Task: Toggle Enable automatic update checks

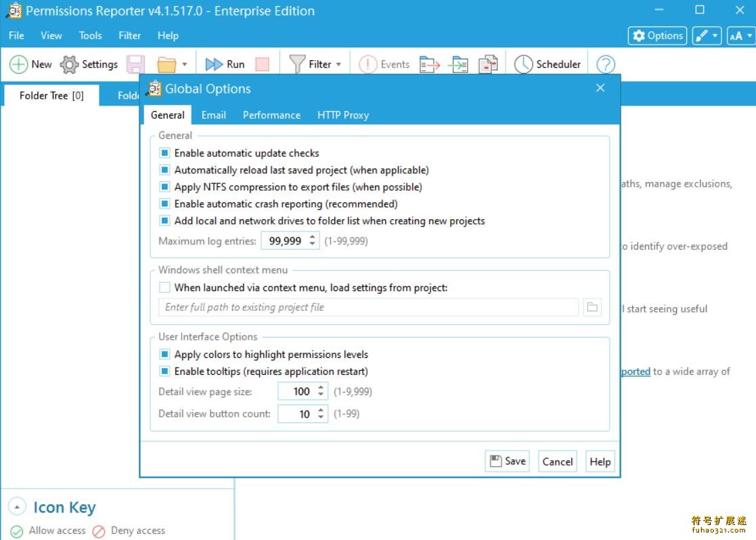Action: 164,153
